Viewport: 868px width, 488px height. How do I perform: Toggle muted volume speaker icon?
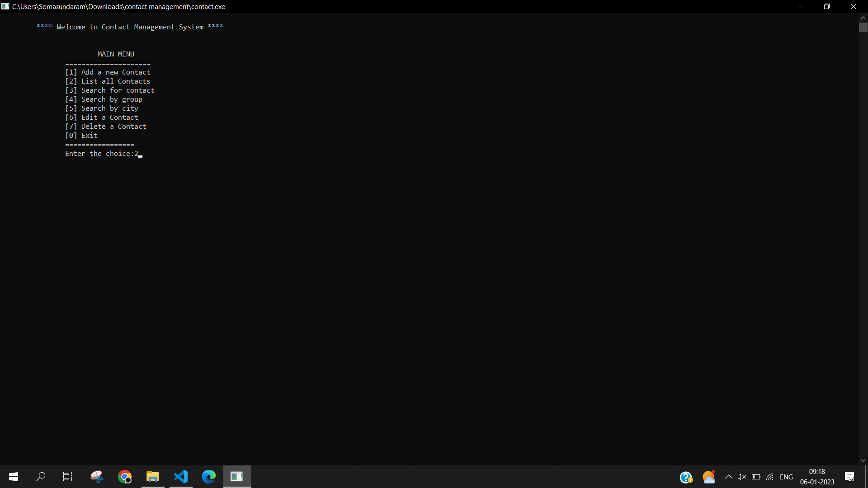coord(742,477)
